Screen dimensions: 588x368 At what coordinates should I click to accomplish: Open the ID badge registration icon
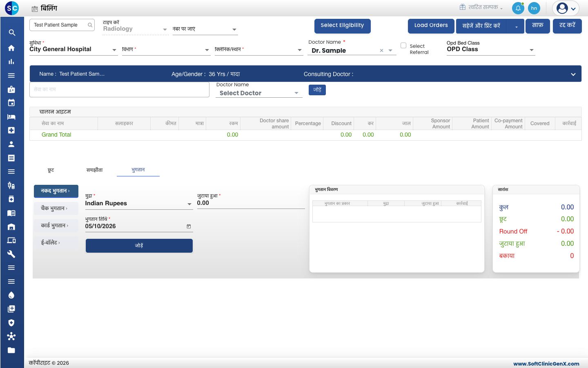click(x=11, y=89)
